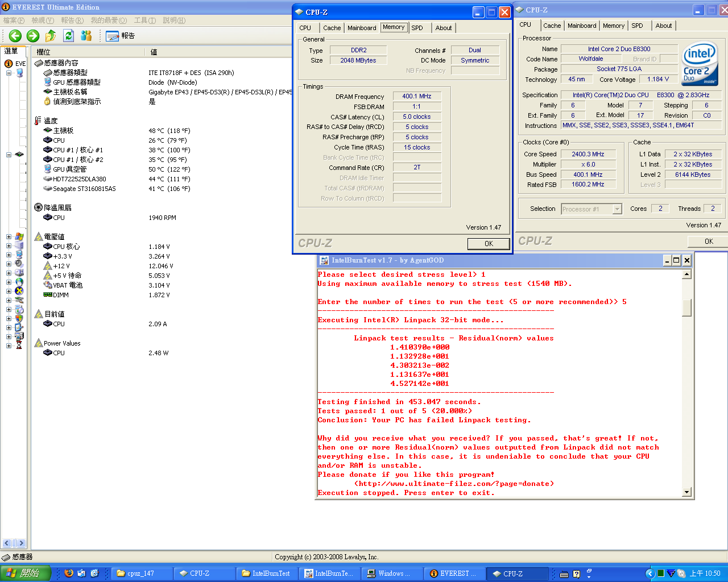This screenshot has height=582, width=728.
Task: Switch to EVEREST taskbar button
Action: [455, 573]
